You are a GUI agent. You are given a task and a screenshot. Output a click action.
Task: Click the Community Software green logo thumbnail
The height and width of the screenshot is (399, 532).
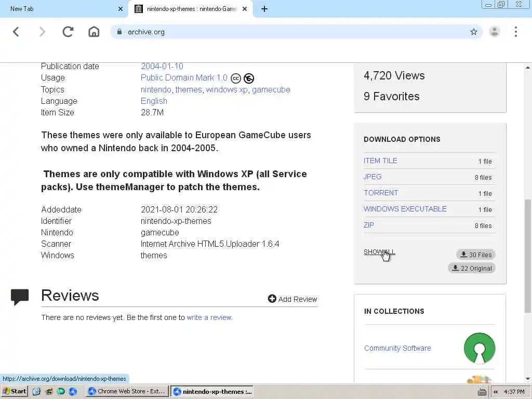pos(479,348)
